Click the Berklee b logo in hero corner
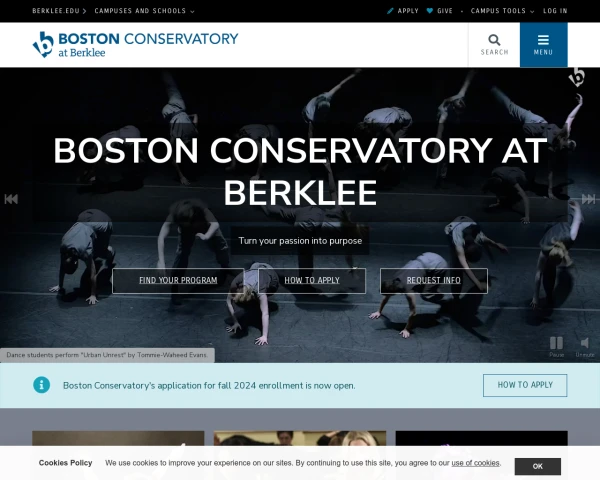The image size is (600, 480). tap(577, 77)
